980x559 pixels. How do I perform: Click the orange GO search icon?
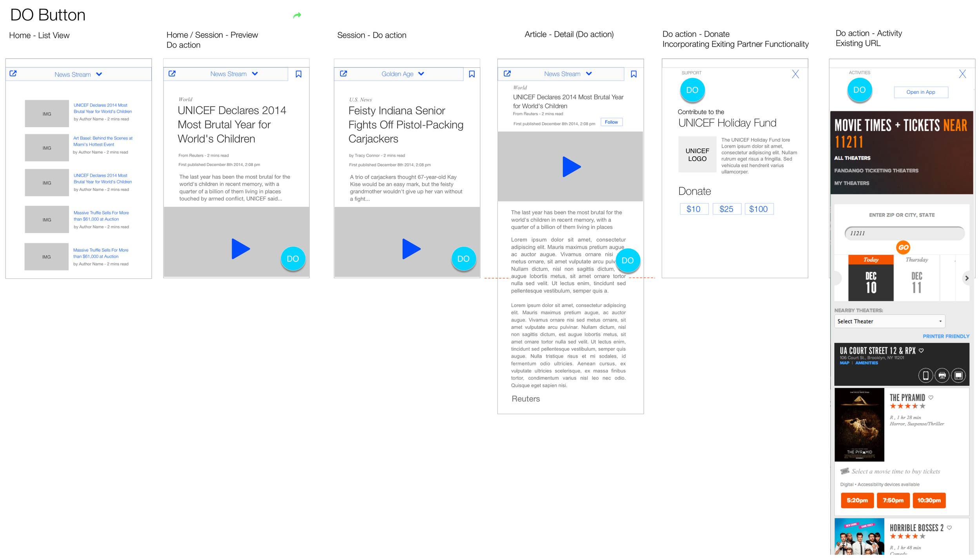coord(903,247)
